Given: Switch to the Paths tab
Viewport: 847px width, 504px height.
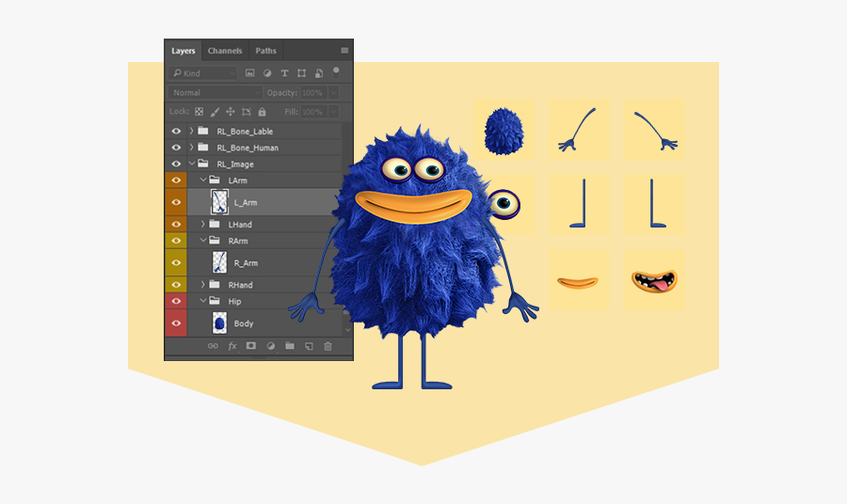Looking at the screenshot, I should point(265,51).
